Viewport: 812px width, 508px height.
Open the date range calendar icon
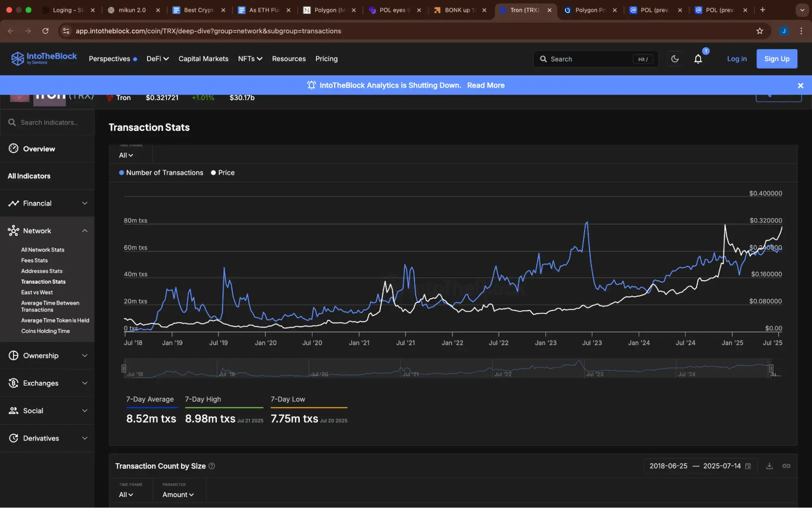point(748,466)
